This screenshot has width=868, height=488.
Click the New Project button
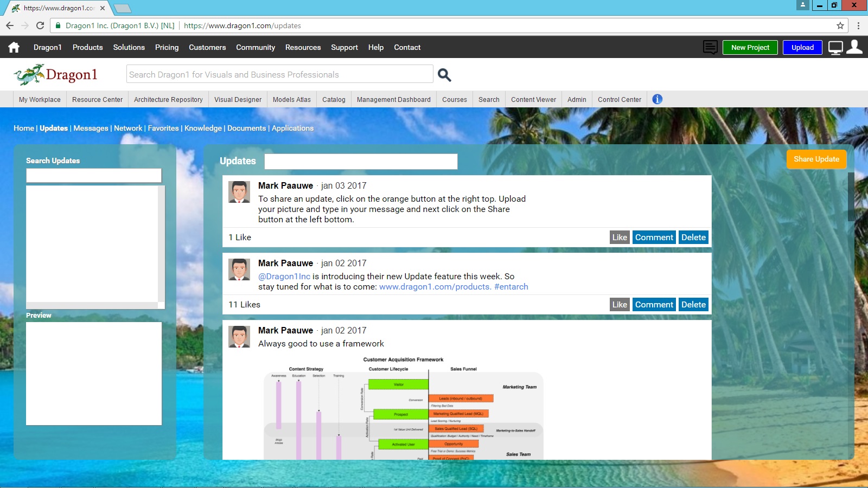[x=750, y=47]
